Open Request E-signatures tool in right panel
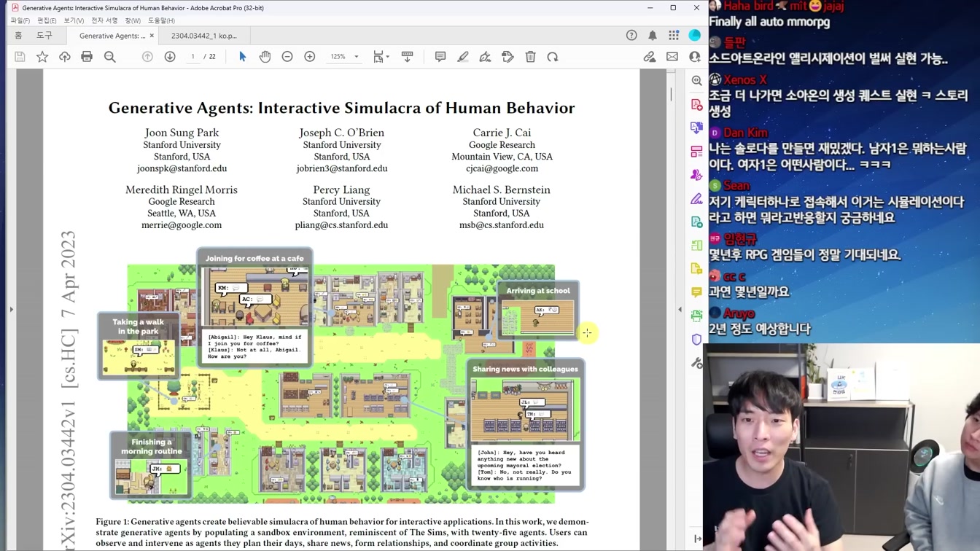Screen dimensions: 980x551 [696, 175]
